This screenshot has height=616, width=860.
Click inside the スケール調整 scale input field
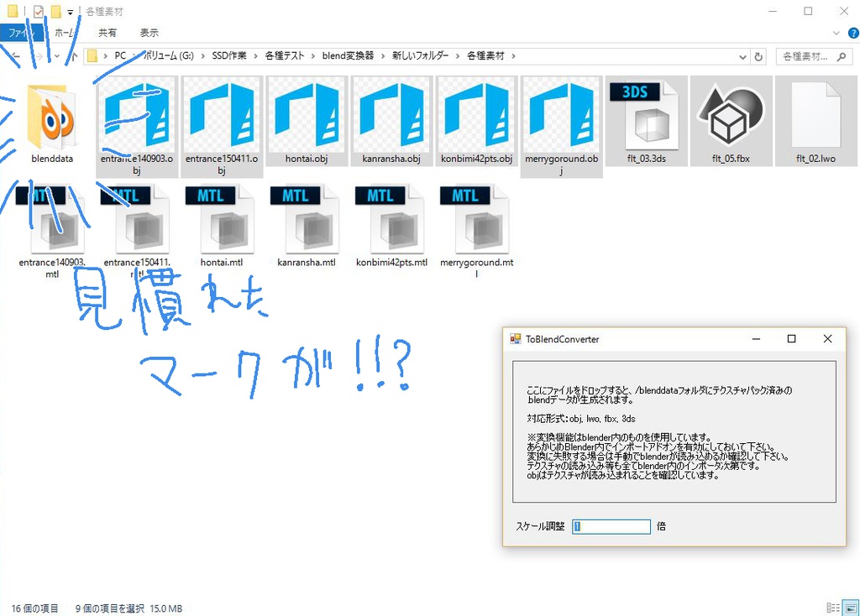coord(611,526)
